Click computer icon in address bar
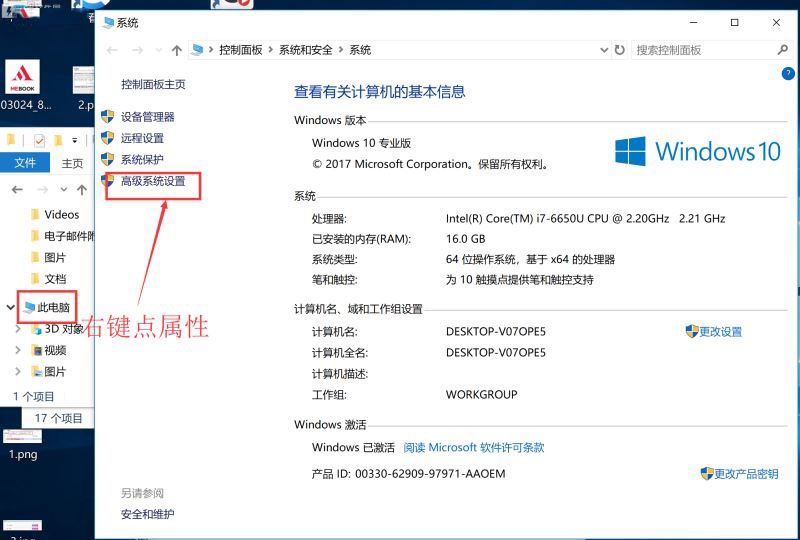The image size is (800, 540). (197, 50)
